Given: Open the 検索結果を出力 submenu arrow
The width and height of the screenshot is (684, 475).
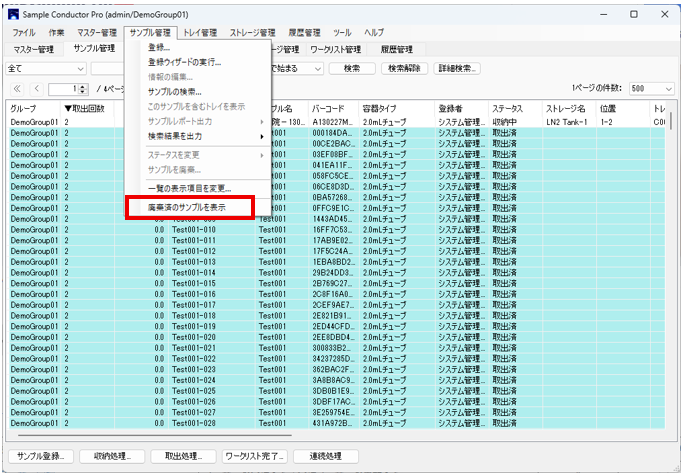Looking at the screenshot, I should [262, 135].
